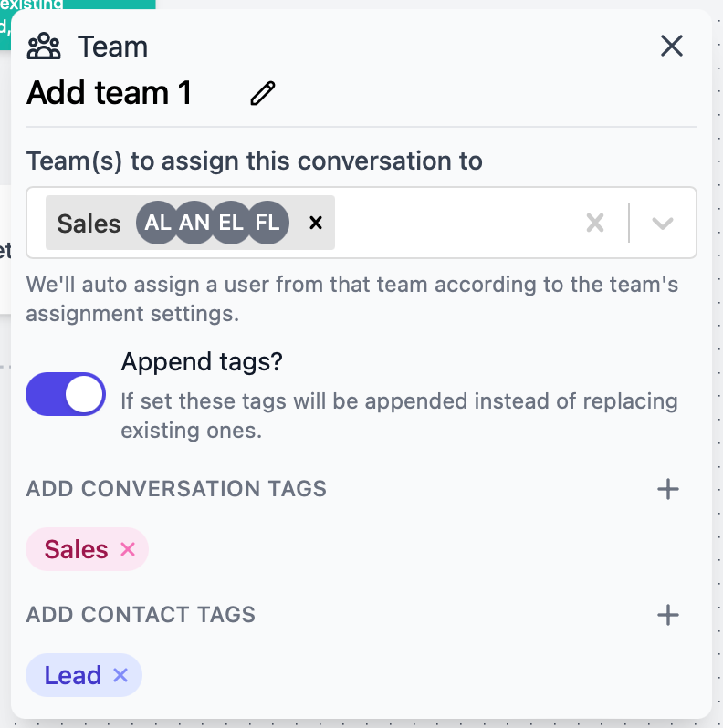This screenshot has height=728, width=723.
Task: Add a new conversation tag
Action: point(668,489)
